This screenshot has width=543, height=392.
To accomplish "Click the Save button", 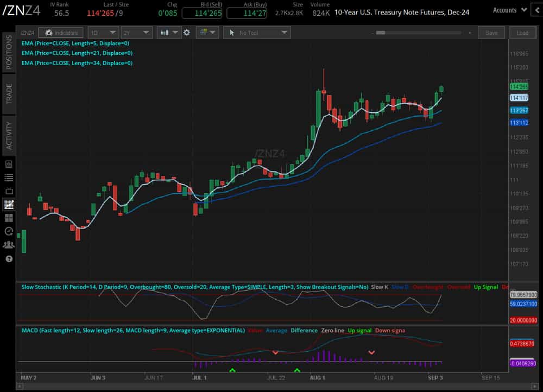I will click(x=491, y=33).
